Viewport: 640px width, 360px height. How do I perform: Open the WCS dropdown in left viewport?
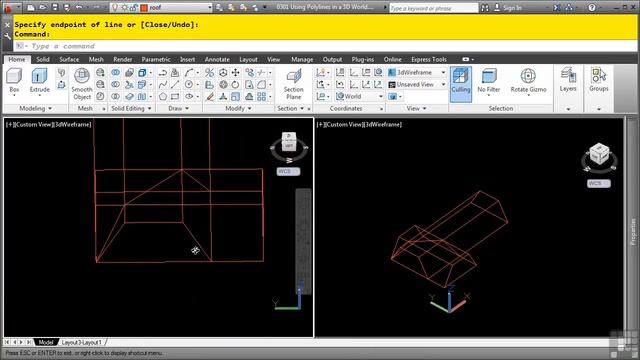pyautogui.click(x=289, y=171)
